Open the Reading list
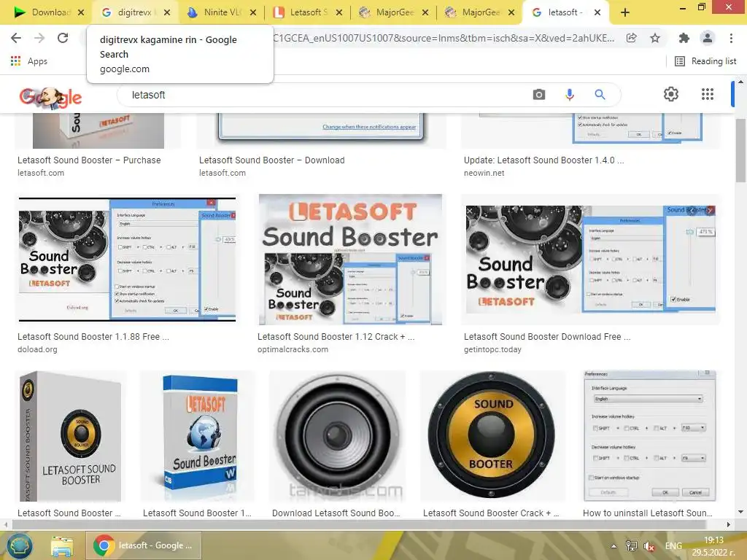 click(706, 61)
